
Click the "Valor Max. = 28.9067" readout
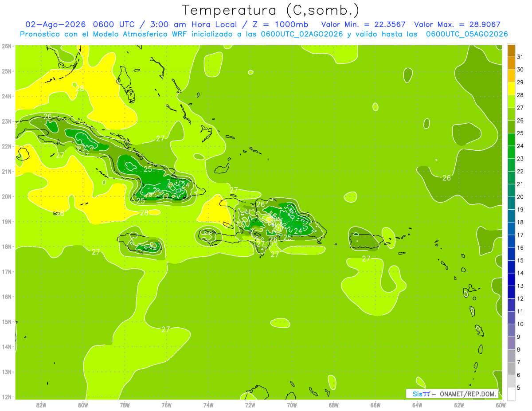[458, 24]
